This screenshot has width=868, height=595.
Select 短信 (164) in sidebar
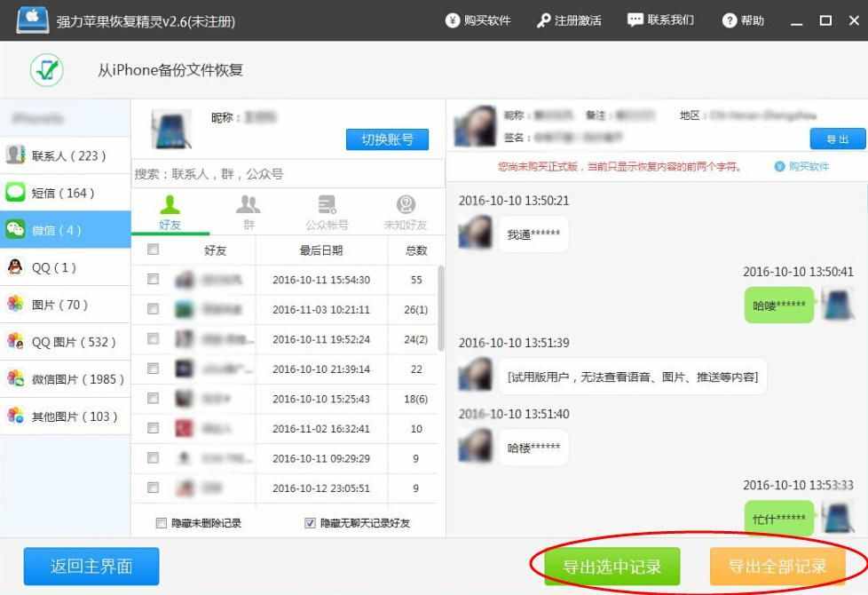click(x=66, y=193)
